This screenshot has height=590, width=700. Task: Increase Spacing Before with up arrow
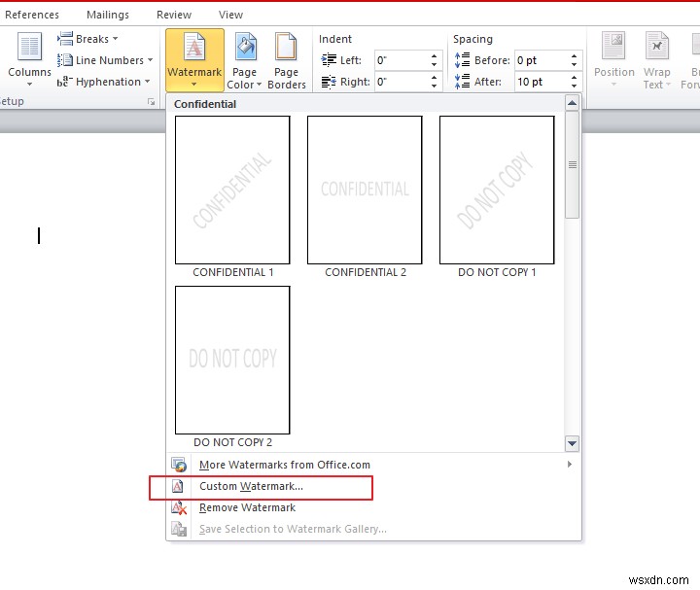(x=575, y=55)
